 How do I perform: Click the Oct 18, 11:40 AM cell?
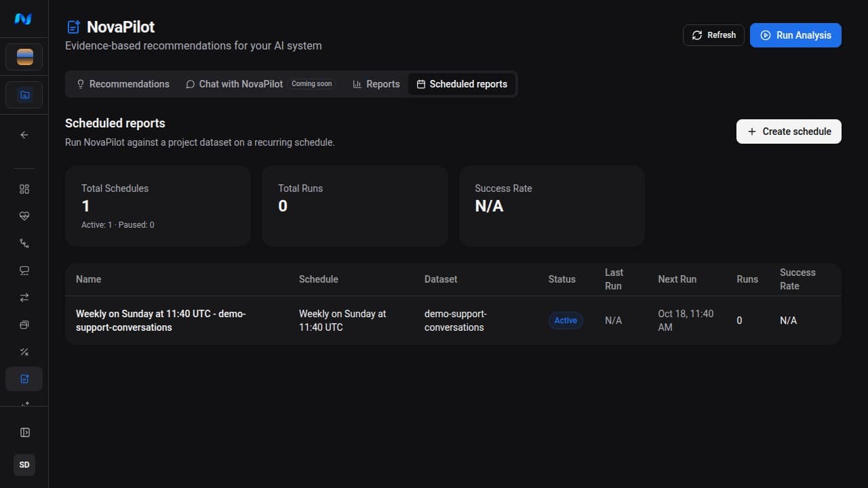tap(686, 321)
